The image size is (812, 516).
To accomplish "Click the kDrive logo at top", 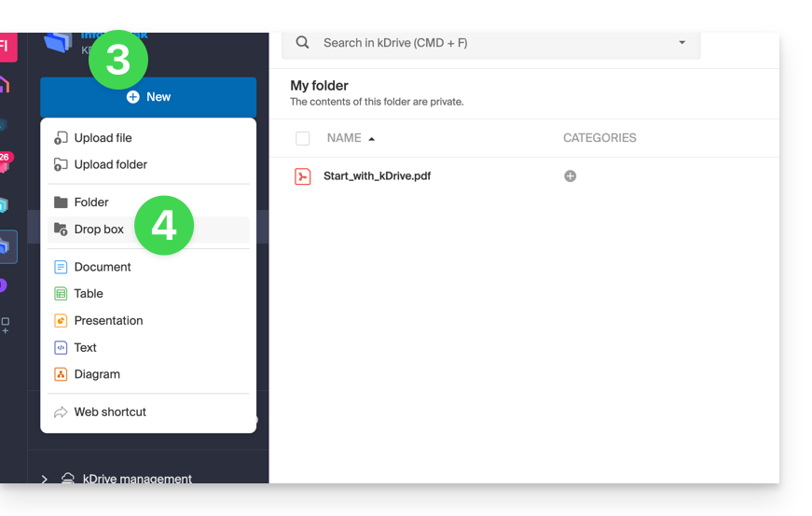I will tap(59, 41).
